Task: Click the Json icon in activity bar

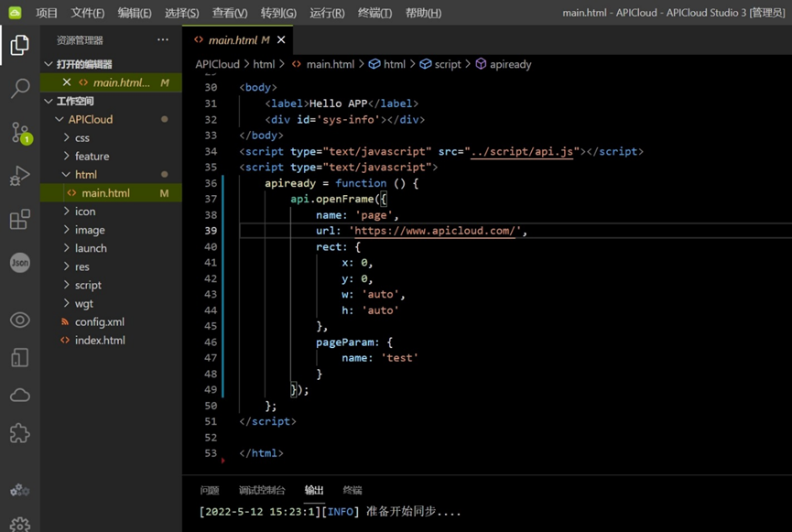Action: 20,263
